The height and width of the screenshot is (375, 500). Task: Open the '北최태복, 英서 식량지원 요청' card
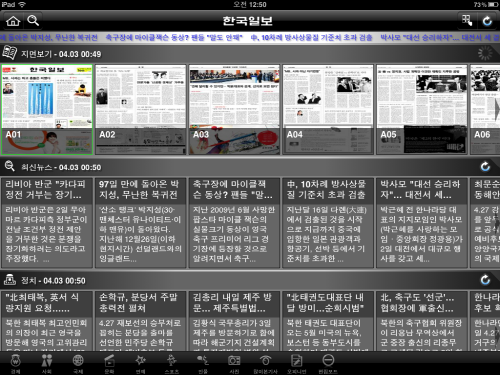[47, 321]
